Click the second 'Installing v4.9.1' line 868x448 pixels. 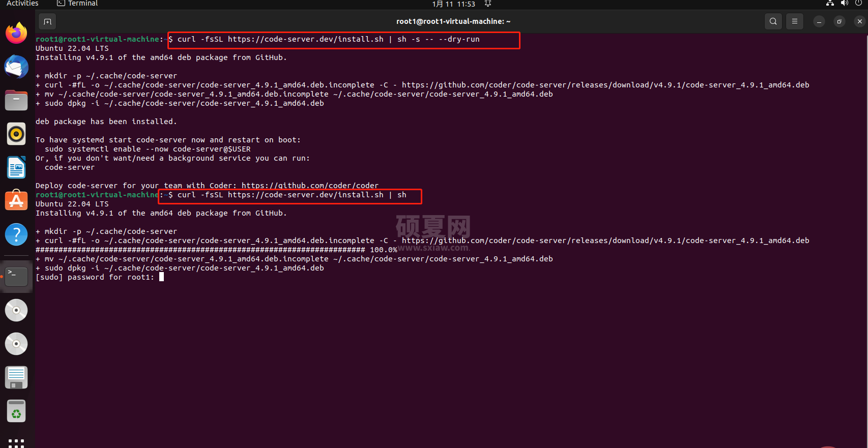pyautogui.click(x=161, y=213)
